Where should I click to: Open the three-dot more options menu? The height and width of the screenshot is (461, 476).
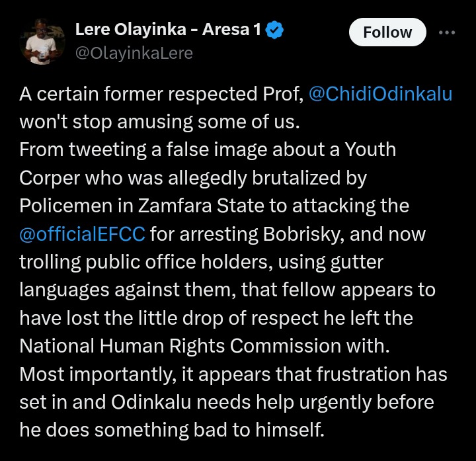[447, 32]
